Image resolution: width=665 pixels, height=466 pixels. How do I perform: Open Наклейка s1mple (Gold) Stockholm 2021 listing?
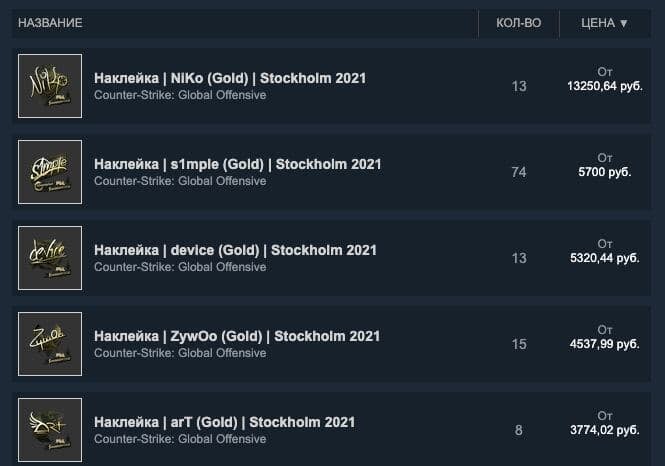tap(238, 165)
